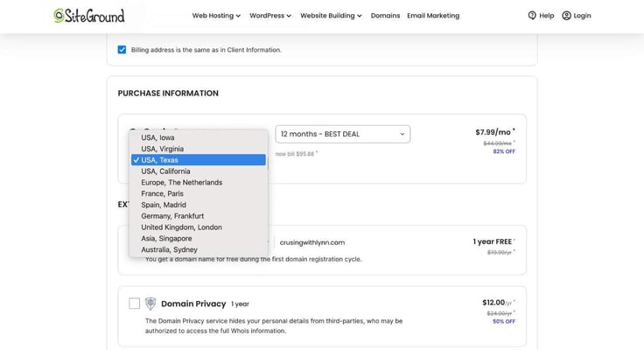Click the 82% OFF discount label
644x350 pixels.
[x=504, y=151]
